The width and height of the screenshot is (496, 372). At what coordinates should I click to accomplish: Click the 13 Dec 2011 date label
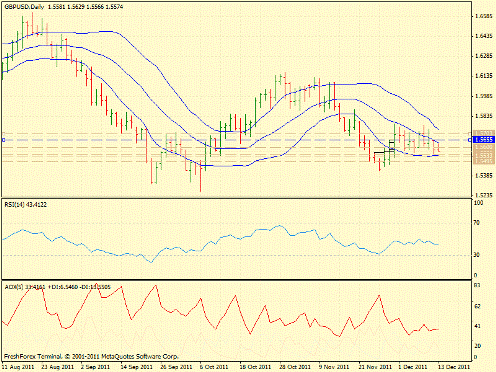454,367
